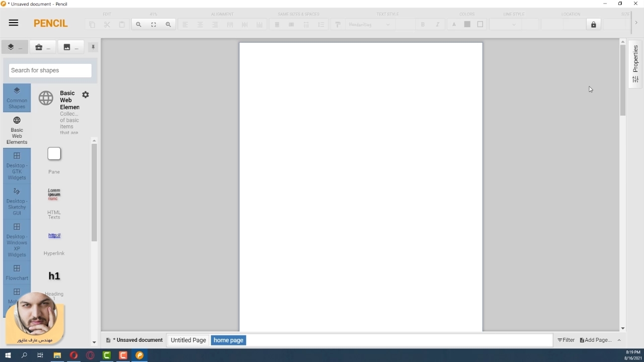The image size is (644, 362).
Task: Select the Common Shapes collection
Action: (17, 98)
